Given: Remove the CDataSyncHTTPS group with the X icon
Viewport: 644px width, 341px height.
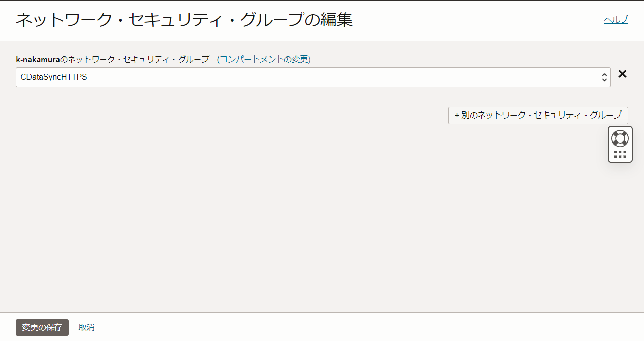Looking at the screenshot, I should tap(622, 74).
